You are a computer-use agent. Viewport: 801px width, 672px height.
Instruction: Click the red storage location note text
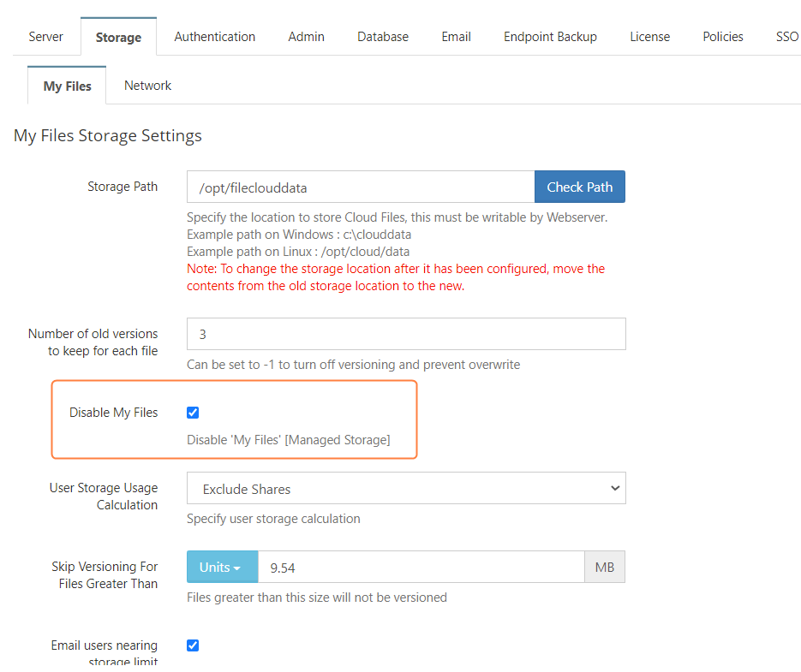click(x=396, y=277)
